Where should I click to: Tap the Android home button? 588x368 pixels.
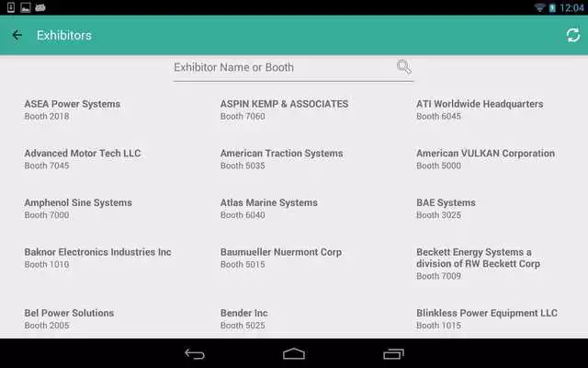click(294, 353)
